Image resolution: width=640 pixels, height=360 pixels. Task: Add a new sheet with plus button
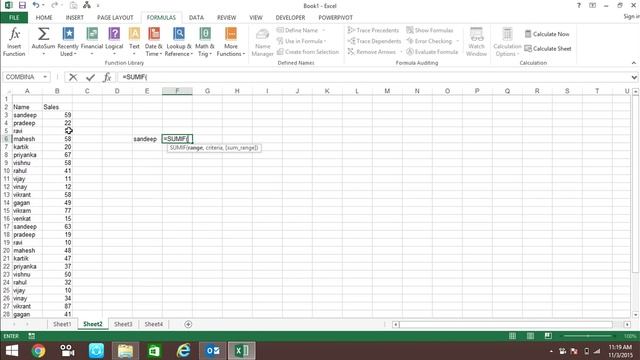click(x=188, y=324)
